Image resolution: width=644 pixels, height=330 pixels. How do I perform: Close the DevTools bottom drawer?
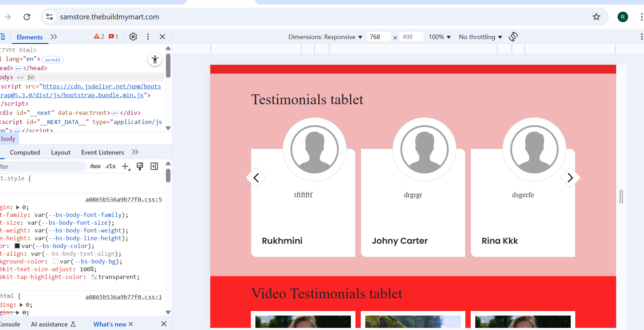pyautogui.click(x=164, y=324)
